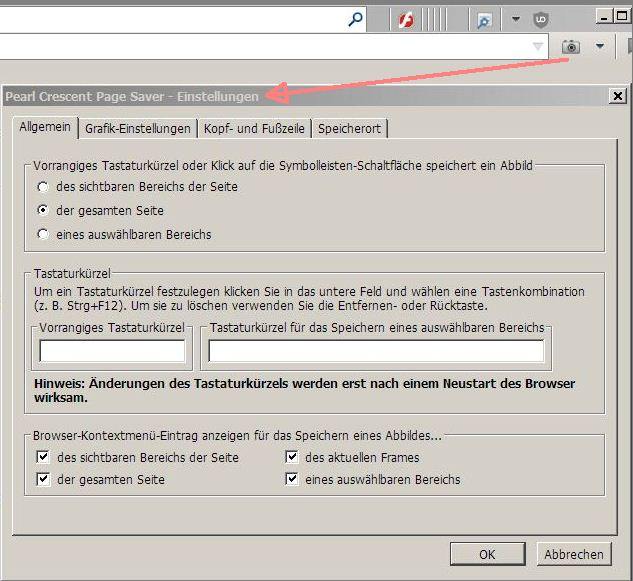Click the magnifying glass search icon
Viewport: 633px width, 581px height.
[355, 19]
